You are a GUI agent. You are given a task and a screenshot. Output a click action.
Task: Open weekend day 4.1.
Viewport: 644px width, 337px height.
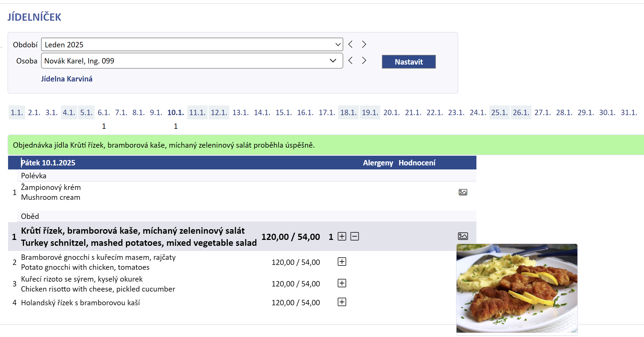pyautogui.click(x=69, y=112)
